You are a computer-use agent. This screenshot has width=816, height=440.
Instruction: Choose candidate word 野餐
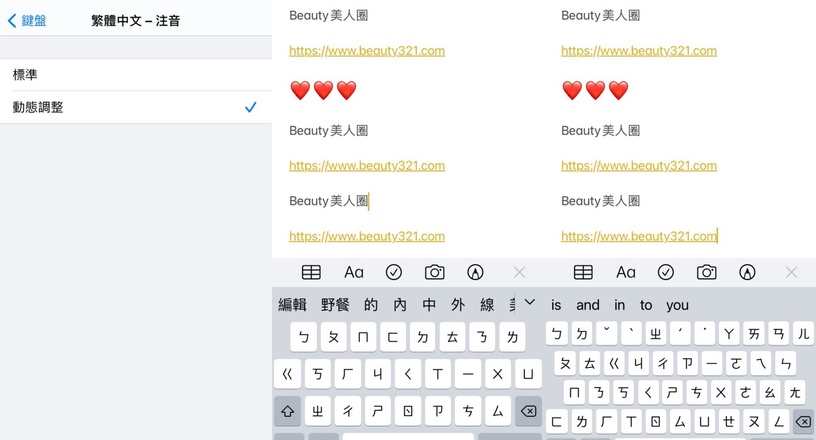click(x=335, y=305)
